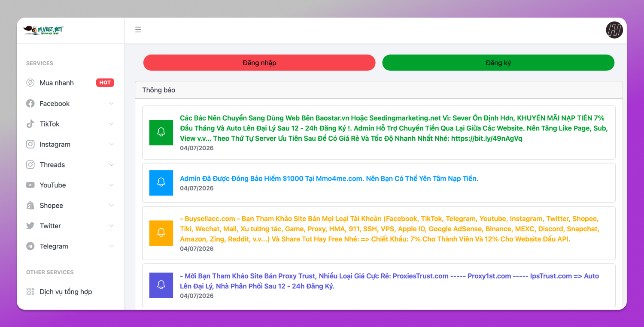Click the purple bell notification icon
644x327 pixels.
click(161, 285)
